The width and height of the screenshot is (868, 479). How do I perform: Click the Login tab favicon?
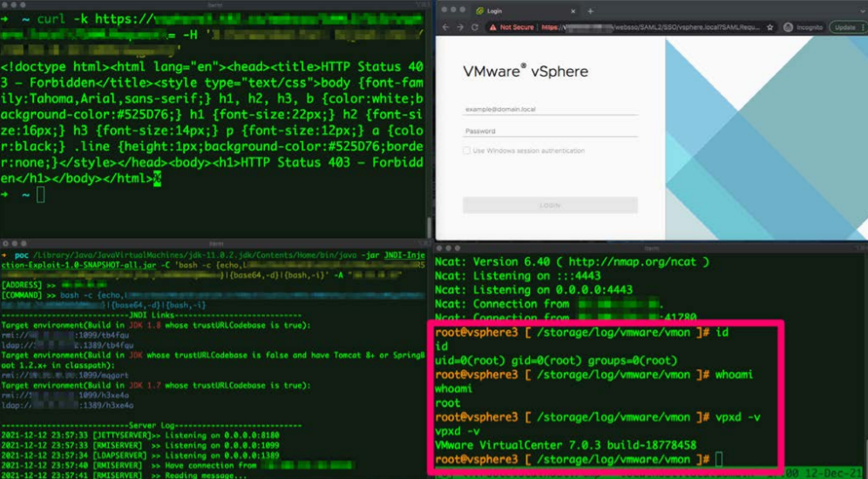click(479, 11)
